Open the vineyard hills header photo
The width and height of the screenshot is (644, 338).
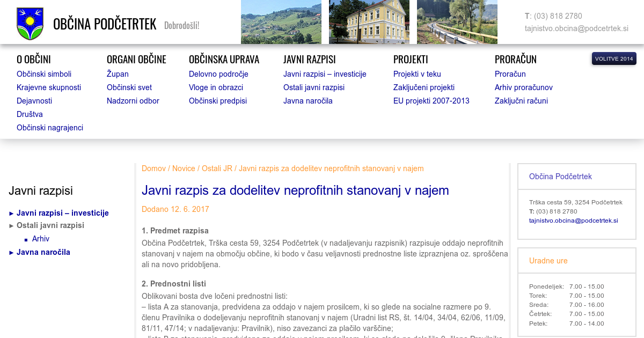[281, 22]
